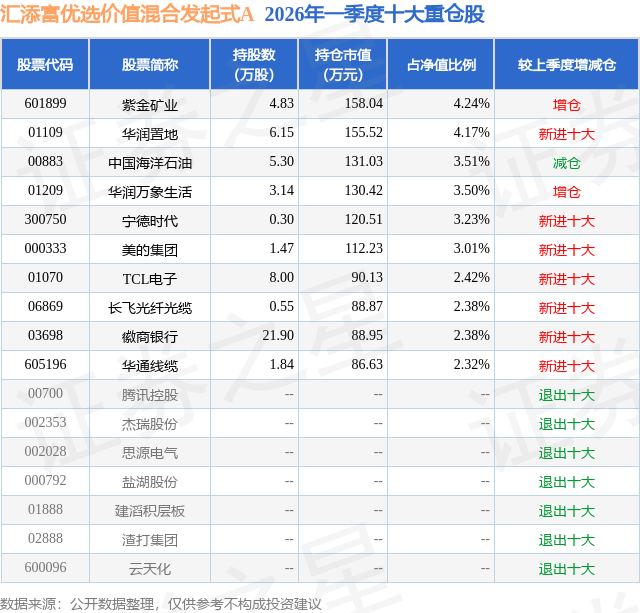Image resolution: width=640 pixels, height=613 pixels.
Task: Select stock name 徽商银行
Action: 150,337
